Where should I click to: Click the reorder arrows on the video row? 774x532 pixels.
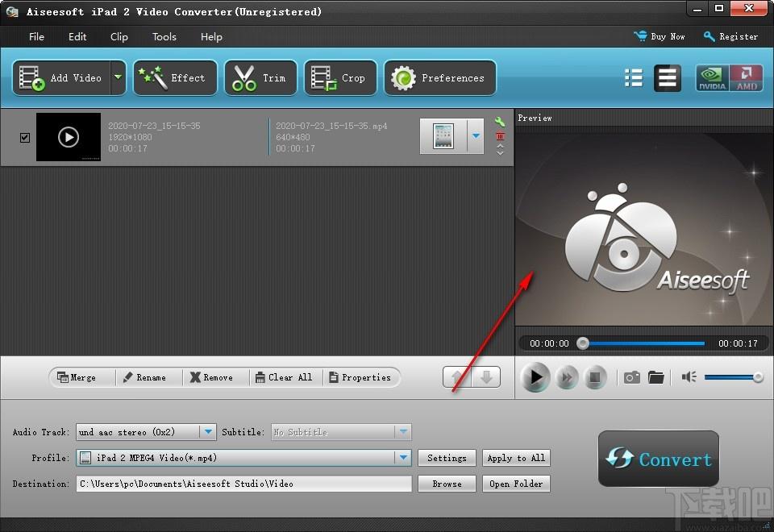pyautogui.click(x=500, y=150)
